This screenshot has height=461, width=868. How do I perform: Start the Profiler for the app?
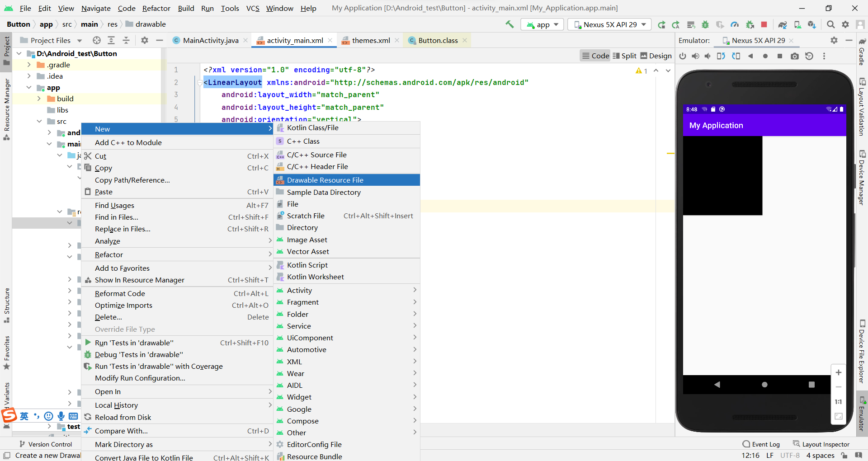coord(735,24)
